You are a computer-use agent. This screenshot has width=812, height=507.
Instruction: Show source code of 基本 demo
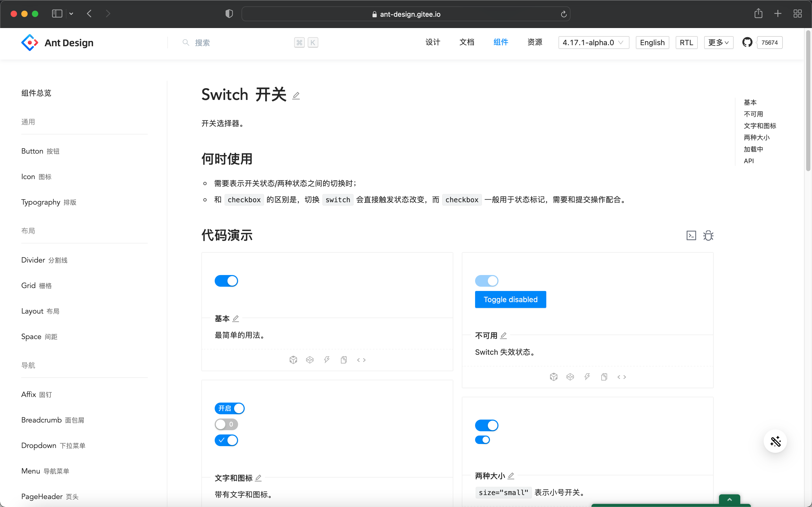(x=361, y=360)
